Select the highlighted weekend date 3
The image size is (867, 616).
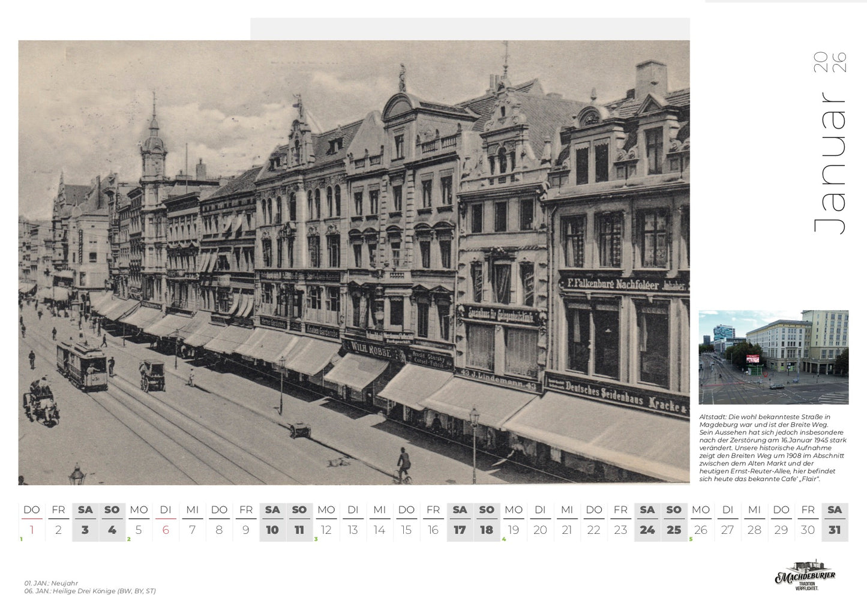pos(85,530)
